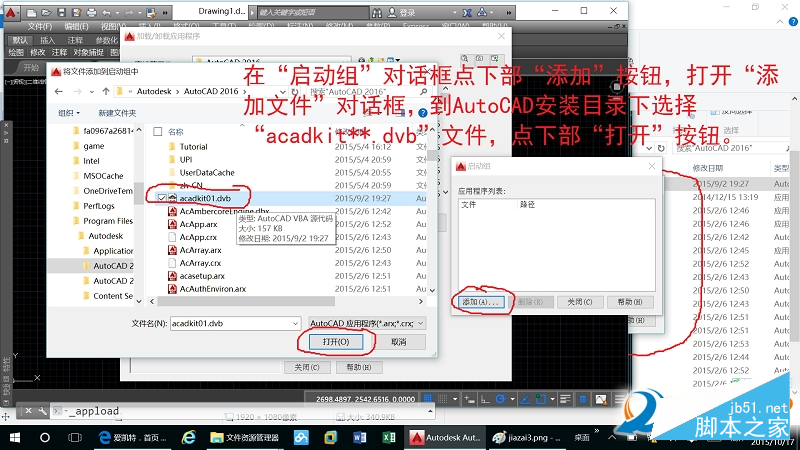
Task: Click the binoculars search icon in AutoCAD title bar
Action: (377, 12)
